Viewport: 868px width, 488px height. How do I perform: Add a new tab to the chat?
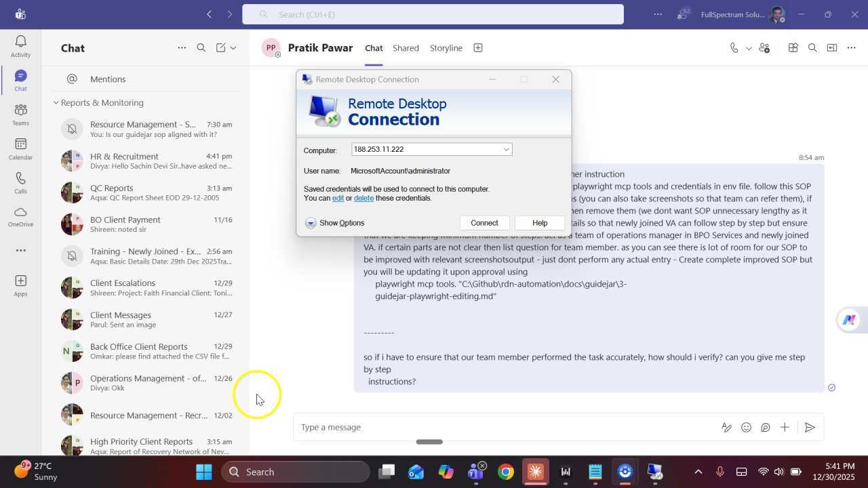tap(478, 48)
